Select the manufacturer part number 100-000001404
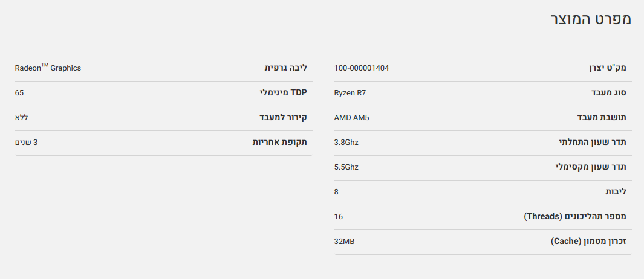 pos(362,68)
